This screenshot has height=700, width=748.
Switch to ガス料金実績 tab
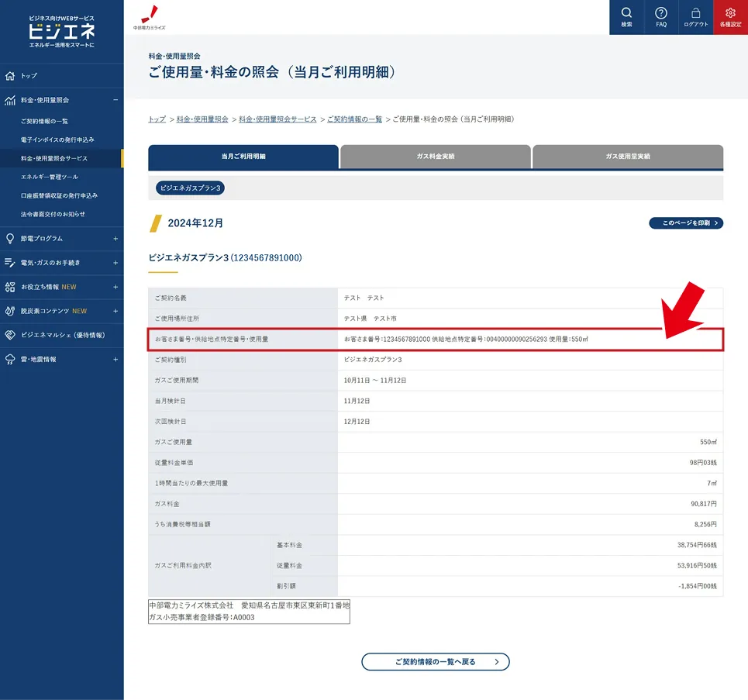point(436,157)
